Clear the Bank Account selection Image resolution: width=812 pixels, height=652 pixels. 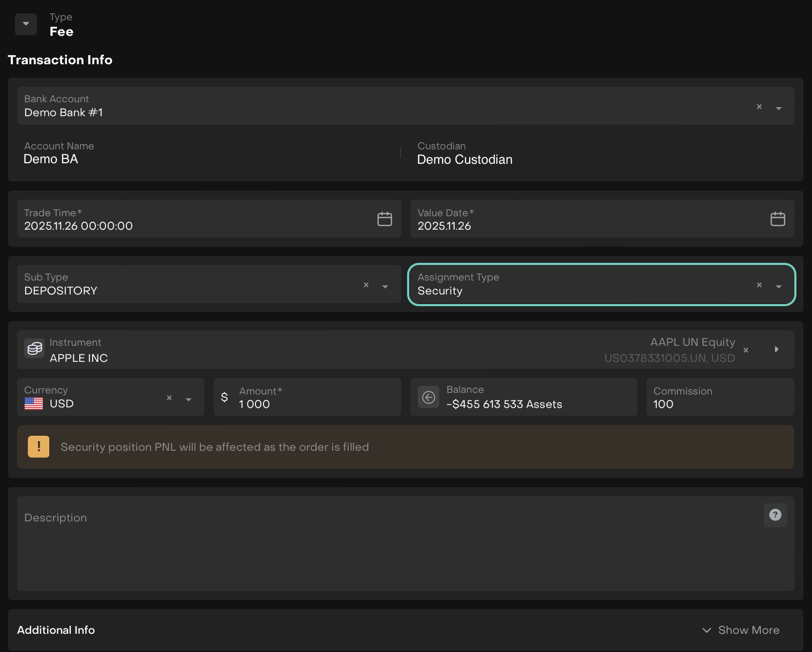[x=759, y=107]
